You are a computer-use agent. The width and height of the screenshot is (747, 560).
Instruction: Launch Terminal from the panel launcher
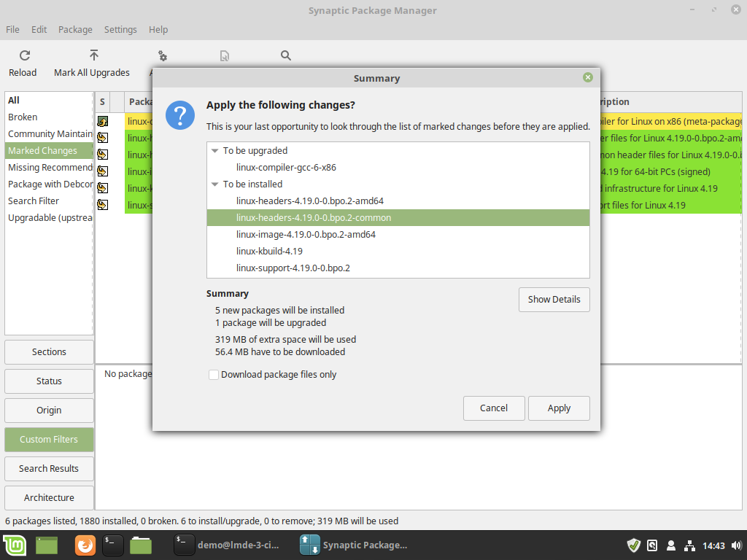(113, 545)
